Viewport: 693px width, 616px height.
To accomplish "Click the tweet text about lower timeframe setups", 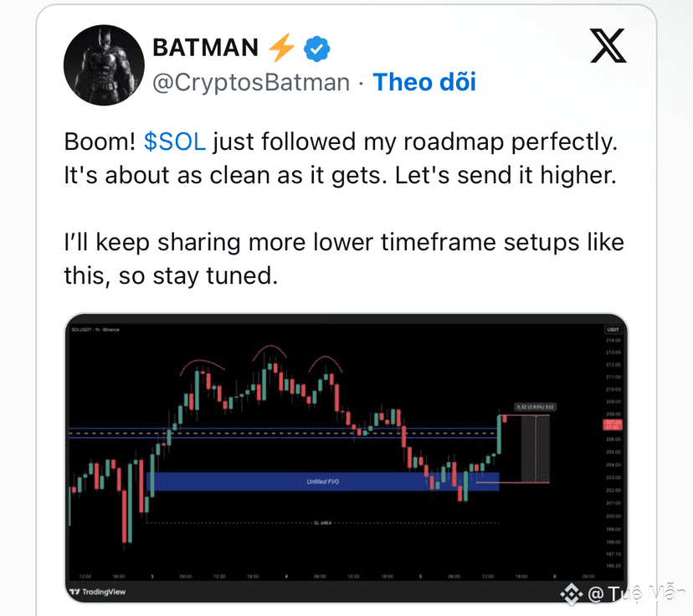I will tap(344, 259).
